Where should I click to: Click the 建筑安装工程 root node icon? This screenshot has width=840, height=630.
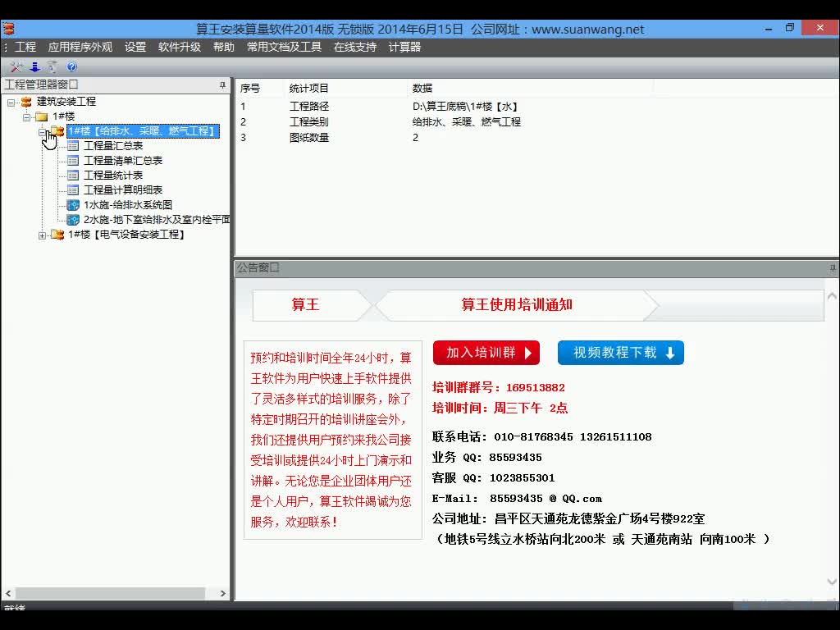(26, 102)
